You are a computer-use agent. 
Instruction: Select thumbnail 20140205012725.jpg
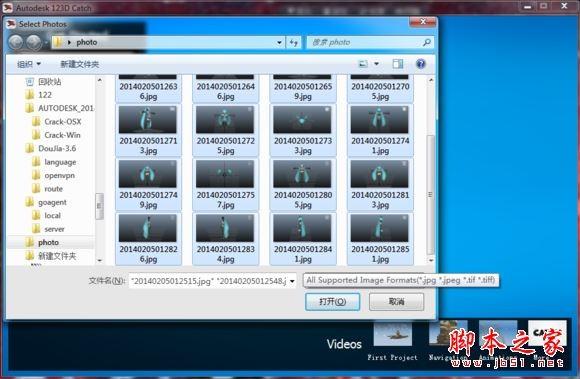(225, 120)
